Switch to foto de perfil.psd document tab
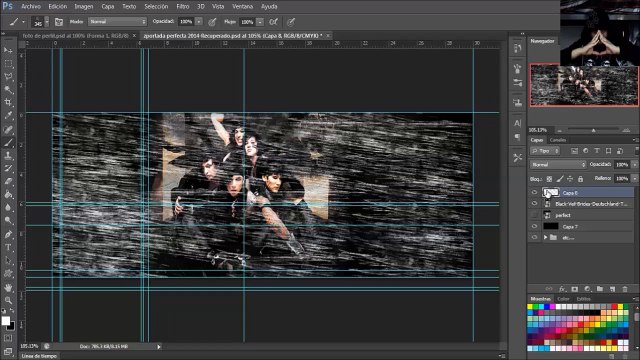 (76, 36)
